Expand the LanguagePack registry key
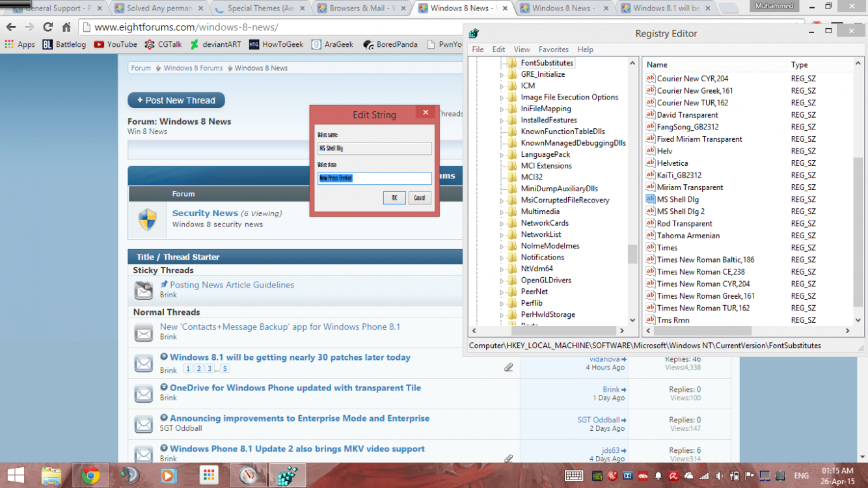Image resolution: width=868 pixels, height=488 pixels. (502, 155)
